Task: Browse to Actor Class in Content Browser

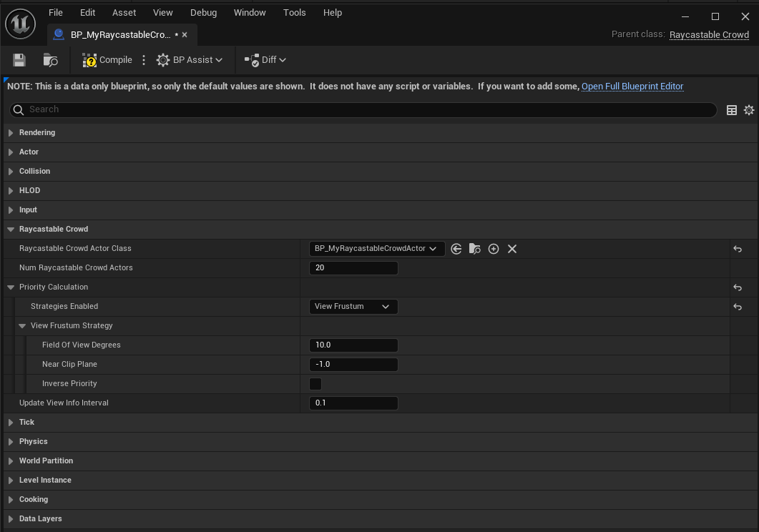Action: coord(474,249)
